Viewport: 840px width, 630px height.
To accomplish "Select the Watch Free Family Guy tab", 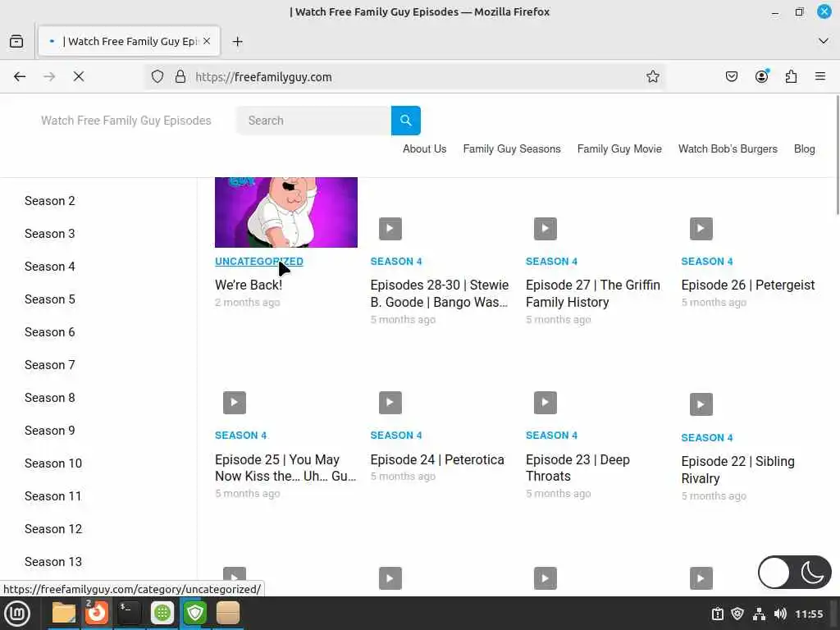I will point(129,41).
